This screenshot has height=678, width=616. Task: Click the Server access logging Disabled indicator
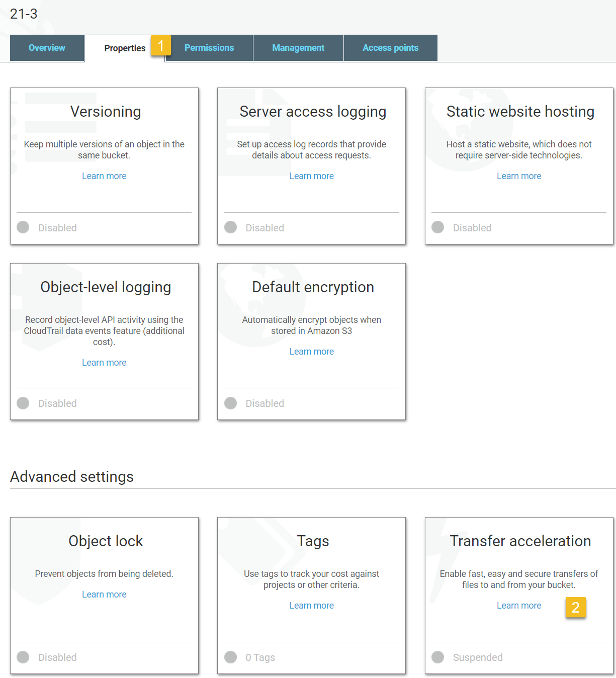click(x=231, y=227)
